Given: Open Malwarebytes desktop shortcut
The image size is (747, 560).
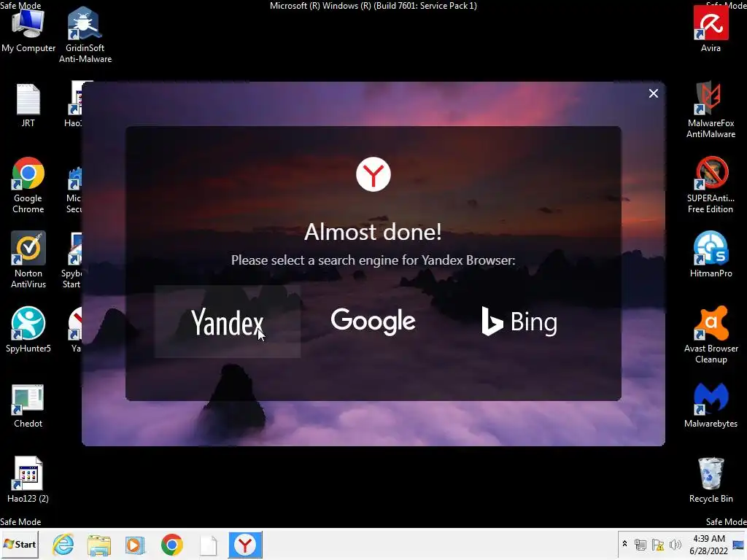Looking at the screenshot, I should (711, 405).
